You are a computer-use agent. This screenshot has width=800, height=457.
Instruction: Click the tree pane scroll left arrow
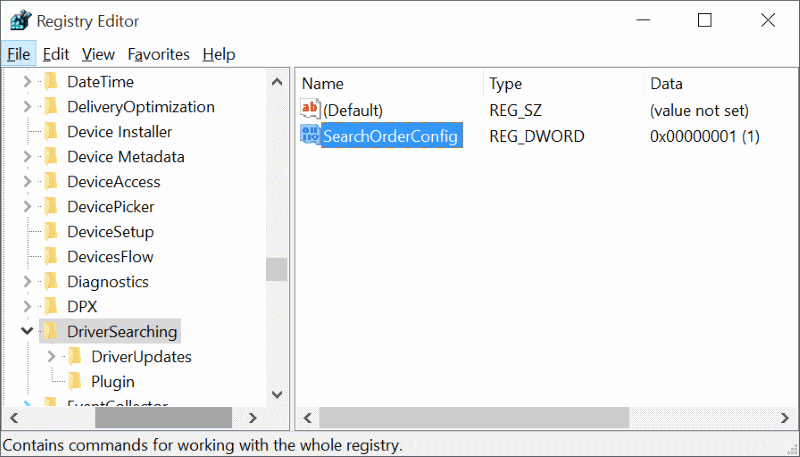(x=14, y=418)
